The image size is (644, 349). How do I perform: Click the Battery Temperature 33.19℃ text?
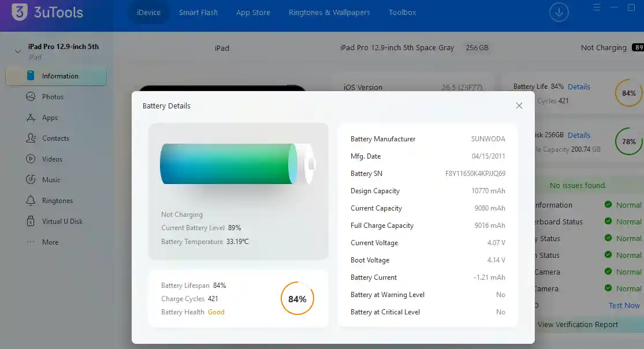(x=205, y=242)
